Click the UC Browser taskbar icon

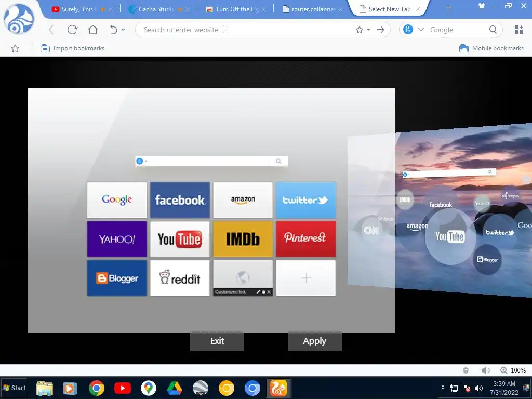[x=278, y=388]
